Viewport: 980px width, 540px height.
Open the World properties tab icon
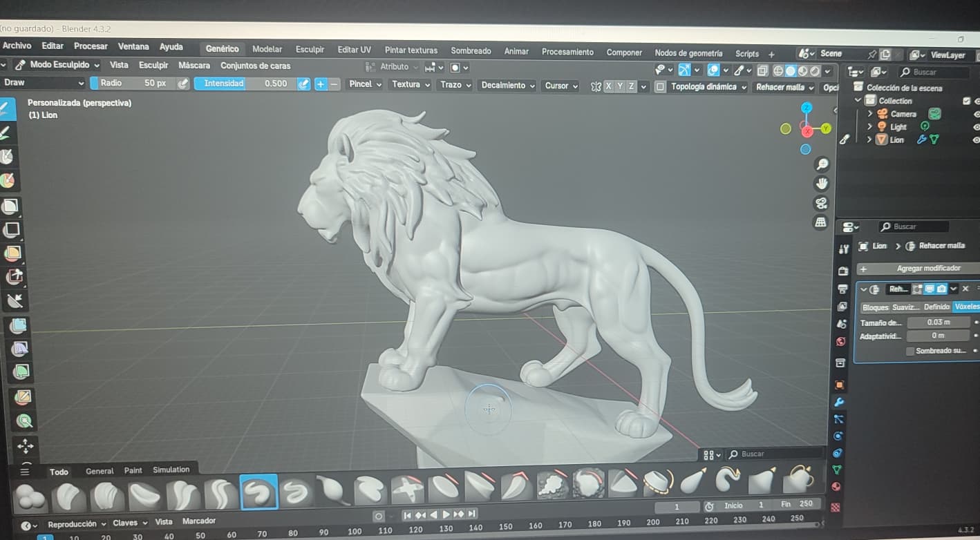click(x=841, y=341)
